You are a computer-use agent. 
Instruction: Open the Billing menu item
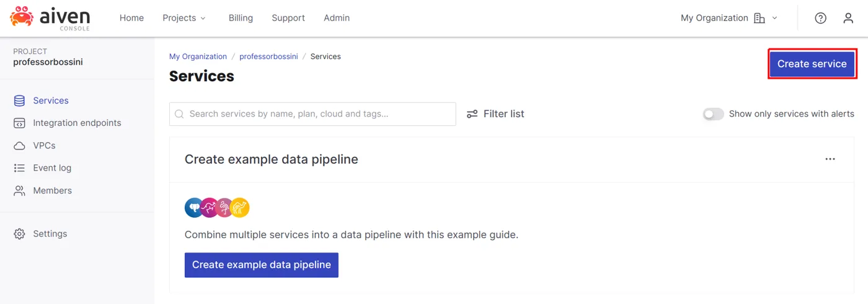tap(241, 18)
